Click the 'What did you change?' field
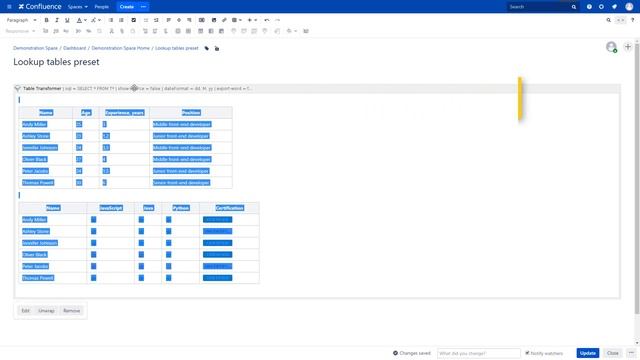 click(x=478, y=353)
